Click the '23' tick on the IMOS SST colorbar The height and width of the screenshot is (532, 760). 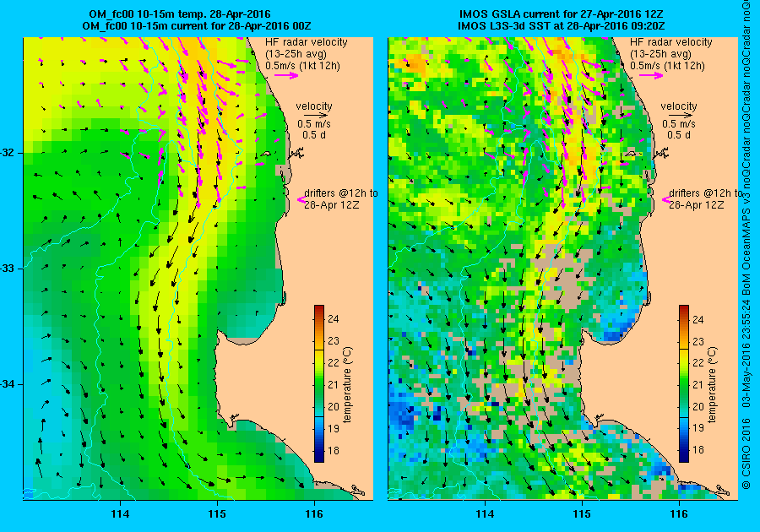click(698, 341)
